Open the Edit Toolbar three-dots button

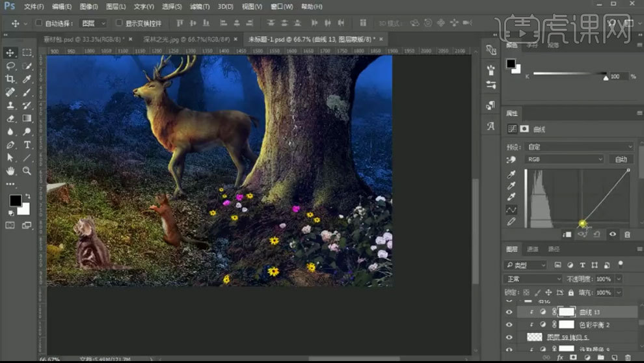tap(10, 184)
